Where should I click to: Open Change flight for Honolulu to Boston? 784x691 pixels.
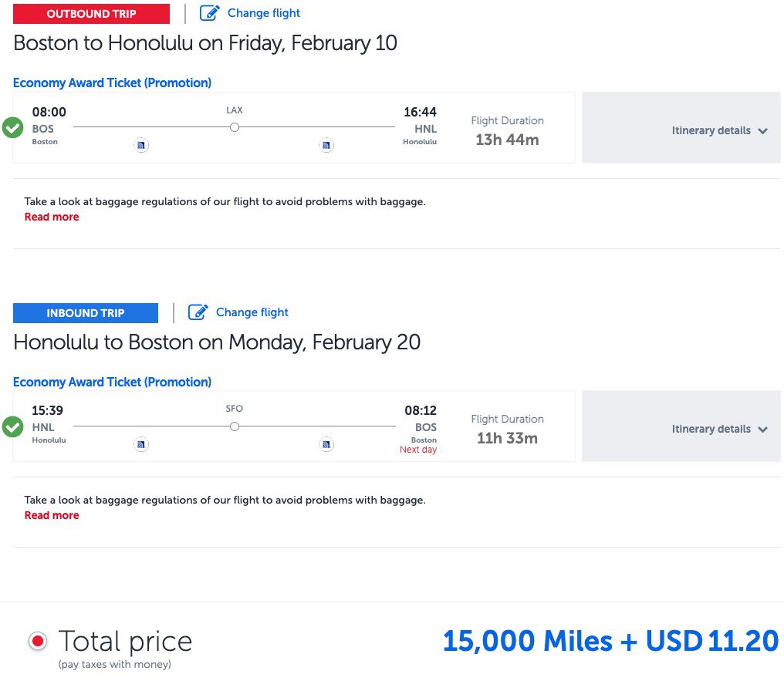tap(252, 312)
